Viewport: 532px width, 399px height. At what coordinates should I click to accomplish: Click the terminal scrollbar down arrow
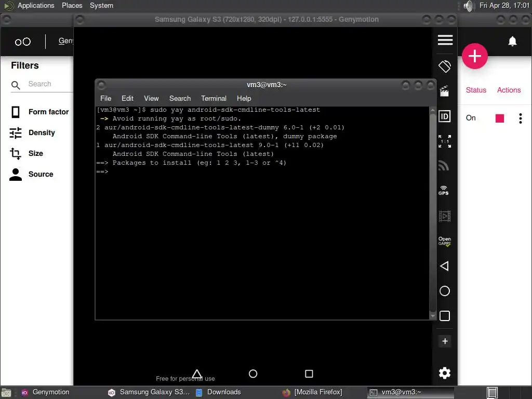point(432,316)
